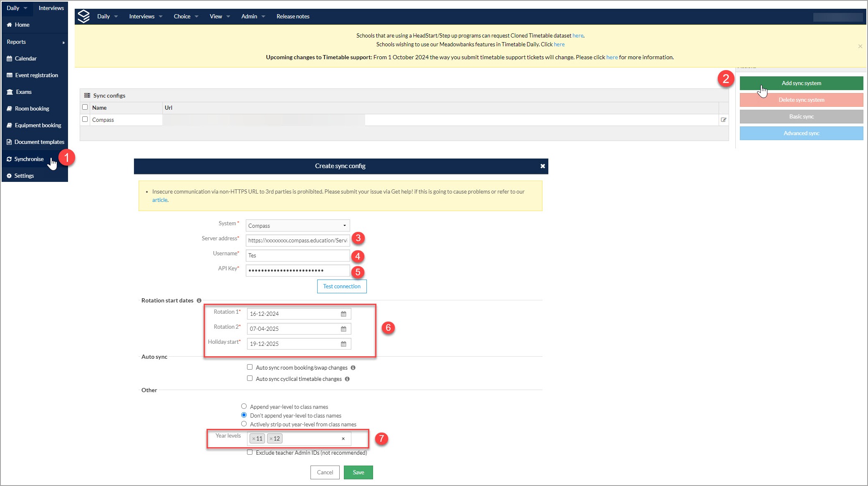Click the edit icon in Compass row

(723, 120)
